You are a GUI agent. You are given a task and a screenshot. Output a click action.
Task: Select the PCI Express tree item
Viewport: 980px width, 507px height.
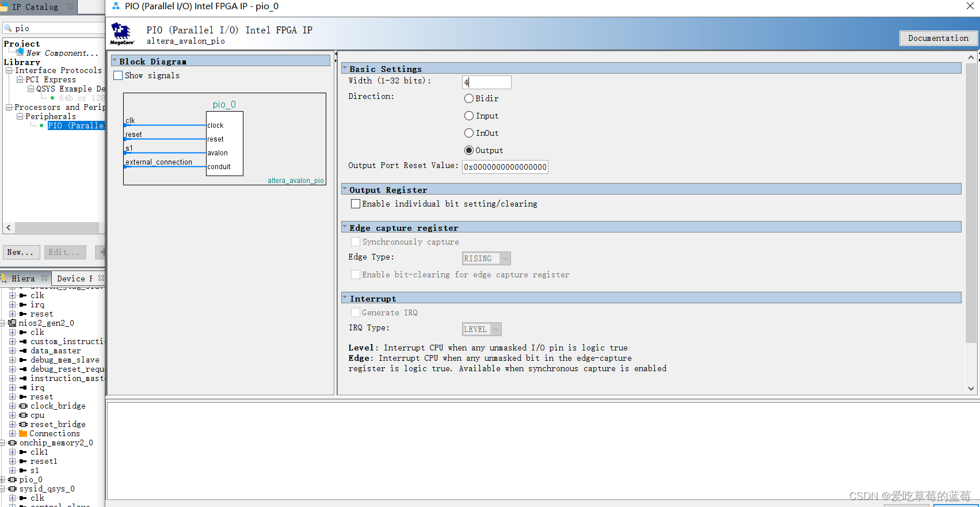tap(51, 79)
